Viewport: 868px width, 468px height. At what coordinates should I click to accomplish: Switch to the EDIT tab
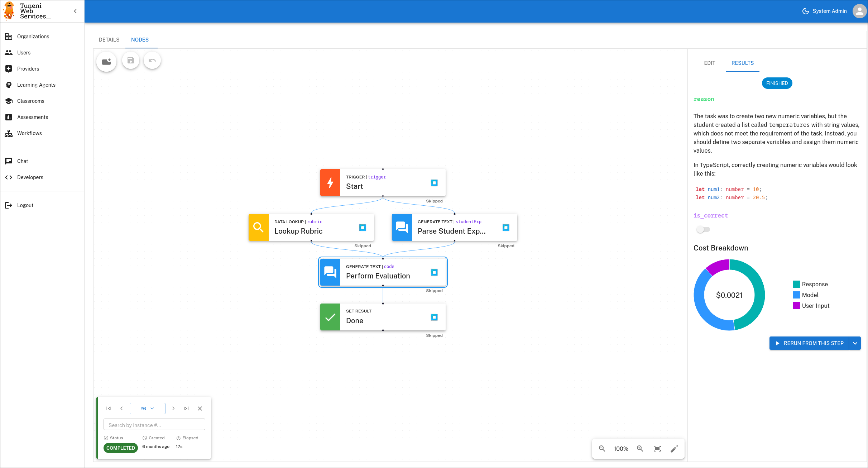pyautogui.click(x=709, y=63)
